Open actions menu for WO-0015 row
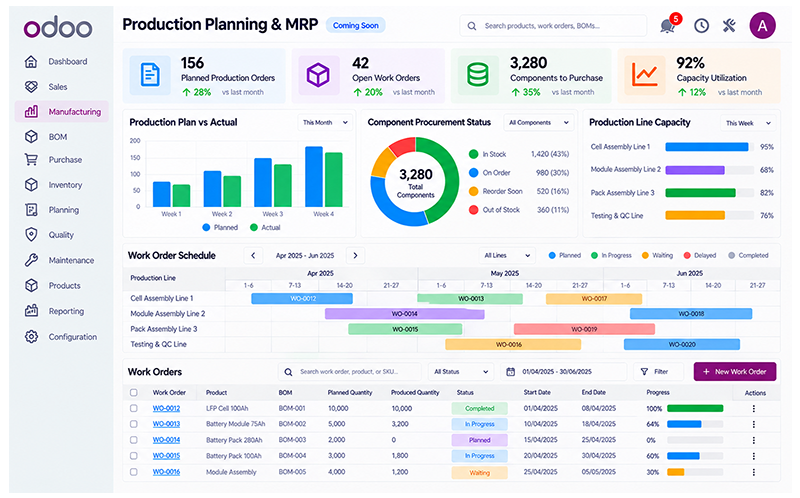The image size is (800, 498). click(754, 456)
